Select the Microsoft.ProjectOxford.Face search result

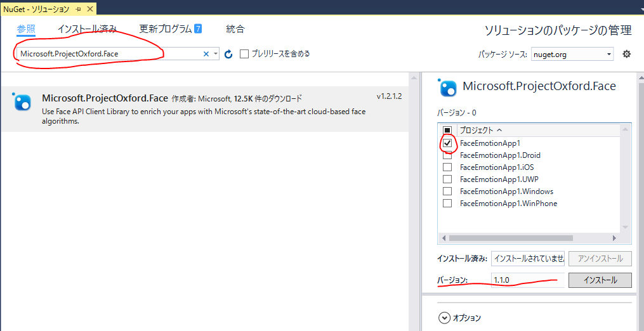[x=204, y=109]
